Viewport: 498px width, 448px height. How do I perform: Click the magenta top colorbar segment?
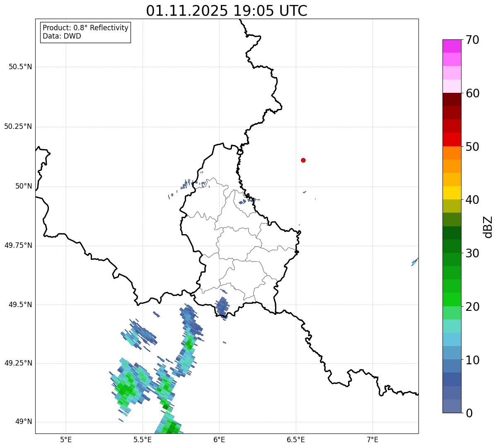point(452,46)
